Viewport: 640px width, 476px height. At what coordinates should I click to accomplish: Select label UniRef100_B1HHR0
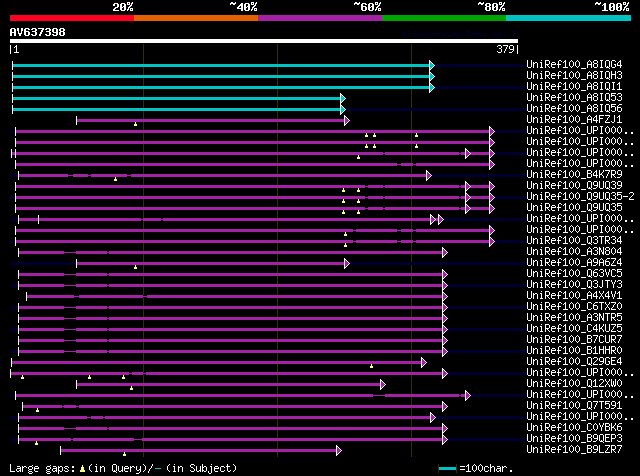[x=574, y=351]
